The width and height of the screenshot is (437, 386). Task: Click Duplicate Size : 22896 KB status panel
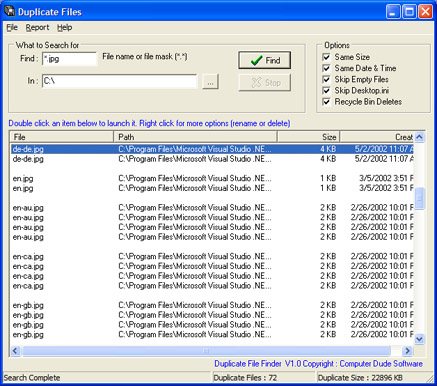pos(372,378)
